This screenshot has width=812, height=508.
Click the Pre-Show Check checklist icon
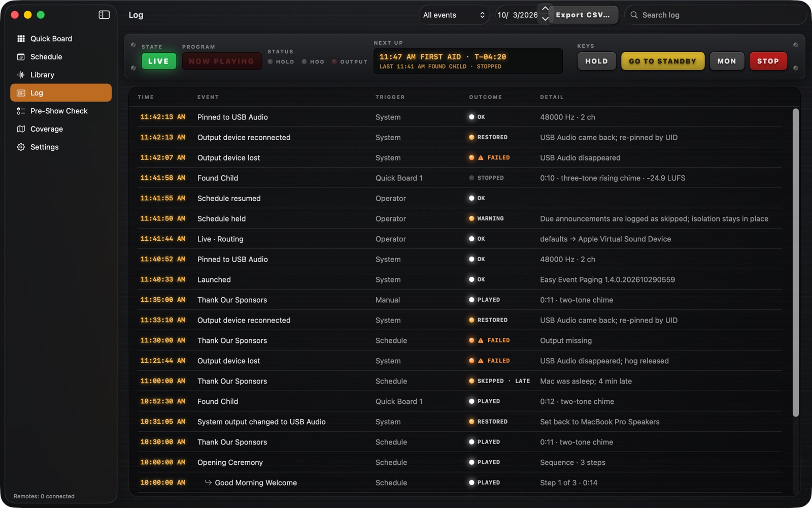21,111
